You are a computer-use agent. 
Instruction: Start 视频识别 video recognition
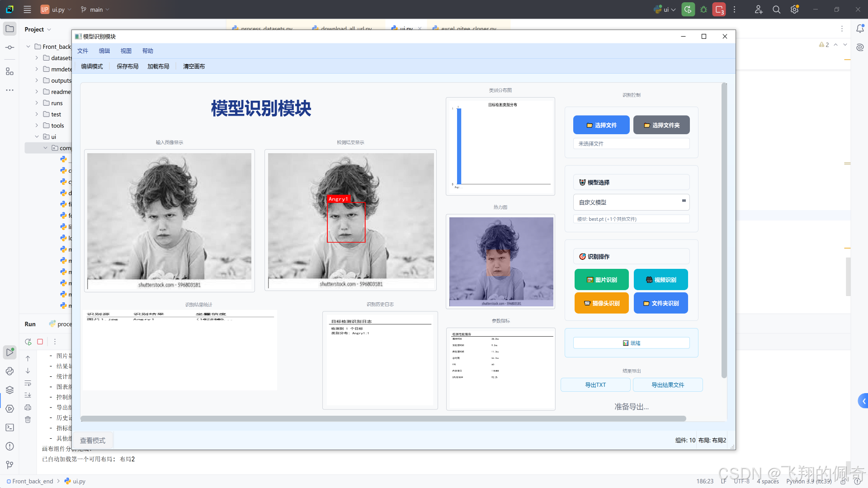click(661, 280)
